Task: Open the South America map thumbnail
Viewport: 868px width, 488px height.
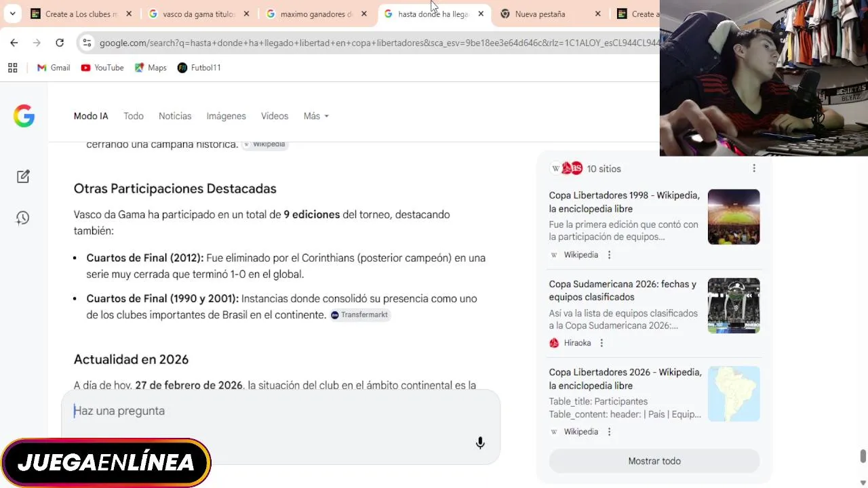Action: click(x=734, y=394)
